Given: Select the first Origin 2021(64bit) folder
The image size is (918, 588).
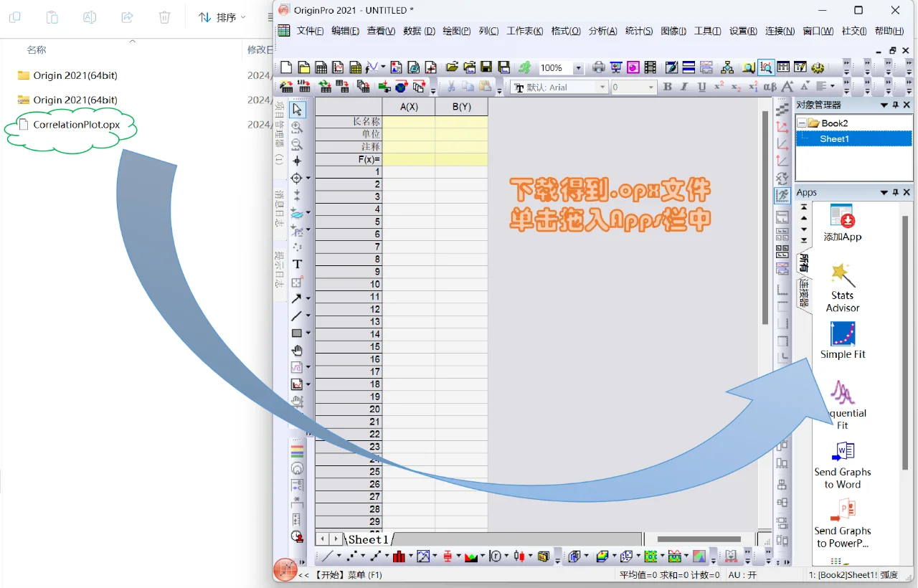Looking at the screenshot, I should tap(67, 75).
